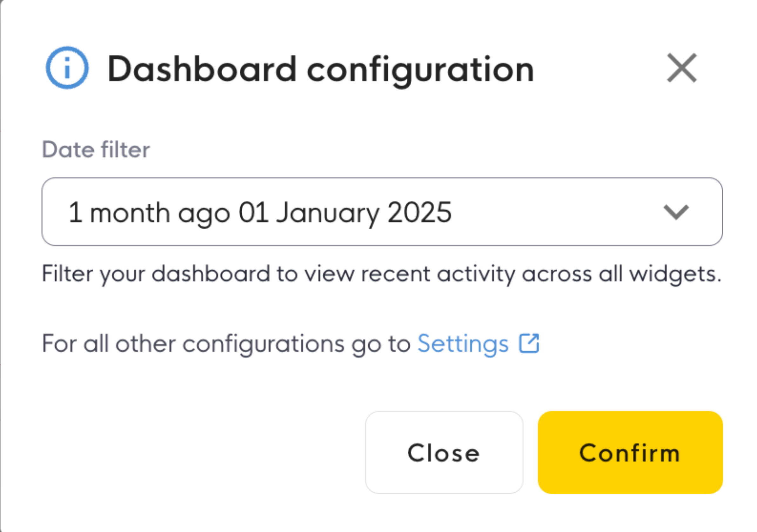Open Settings in a new window via arrow icon
Screen dimensions: 757x532
529,343
